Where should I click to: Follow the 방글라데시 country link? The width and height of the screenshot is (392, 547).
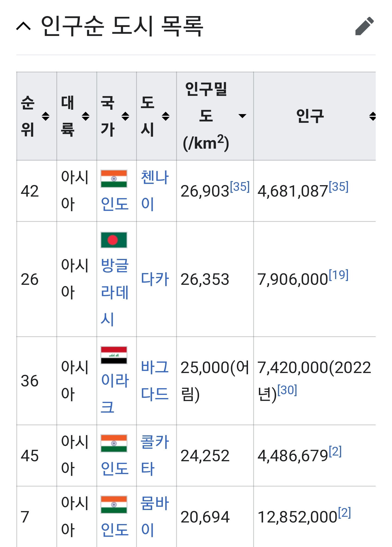point(115,292)
